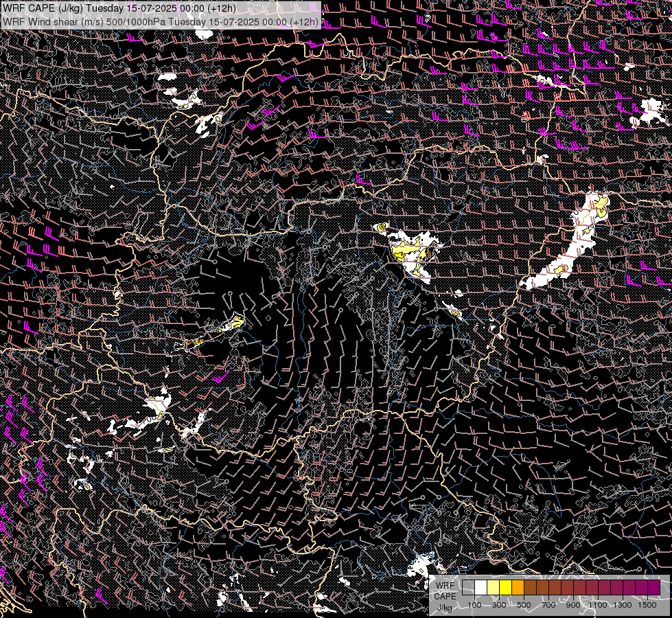The height and width of the screenshot is (618, 672).
Task: Click the WRF CAPE title line
Action: tap(119, 8)
